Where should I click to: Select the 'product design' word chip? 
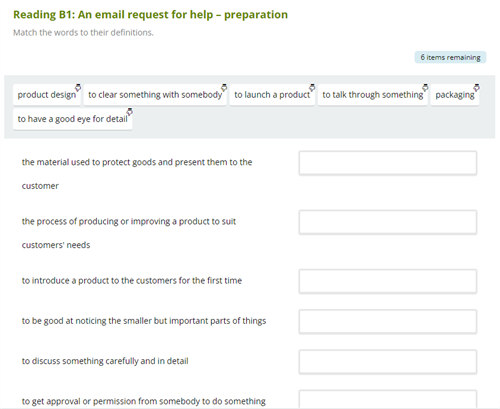(47, 95)
